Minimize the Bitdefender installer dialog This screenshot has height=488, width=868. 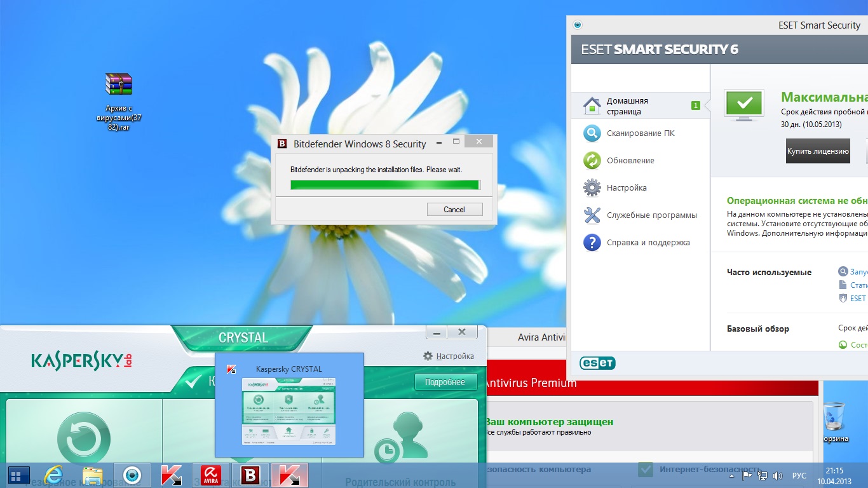click(x=439, y=142)
